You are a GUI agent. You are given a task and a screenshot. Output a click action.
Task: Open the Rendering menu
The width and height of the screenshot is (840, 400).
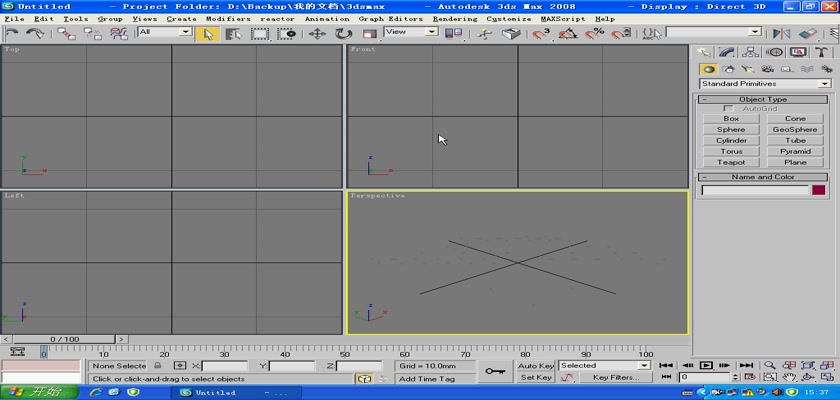[x=455, y=19]
